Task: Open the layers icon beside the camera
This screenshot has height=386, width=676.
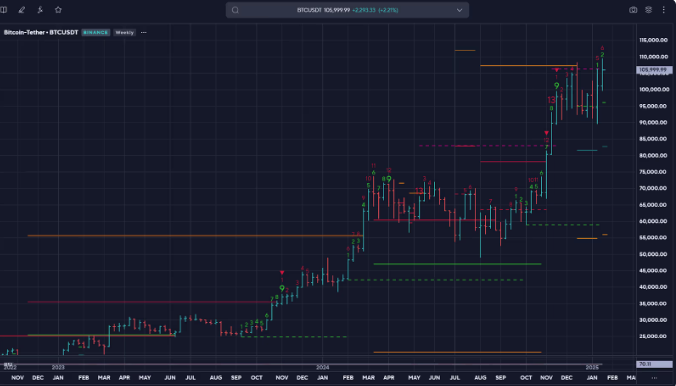Action: (x=648, y=10)
